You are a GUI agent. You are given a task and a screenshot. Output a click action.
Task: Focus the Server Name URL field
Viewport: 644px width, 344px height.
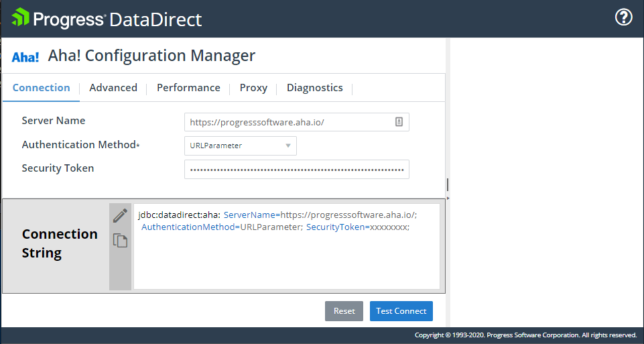288,122
